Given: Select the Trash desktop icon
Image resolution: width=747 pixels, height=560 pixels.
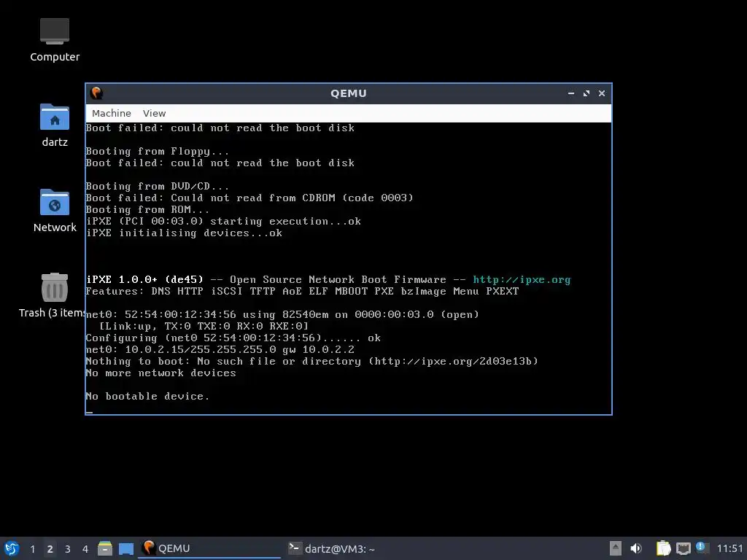Looking at the screenshot, I should (53, 295).
